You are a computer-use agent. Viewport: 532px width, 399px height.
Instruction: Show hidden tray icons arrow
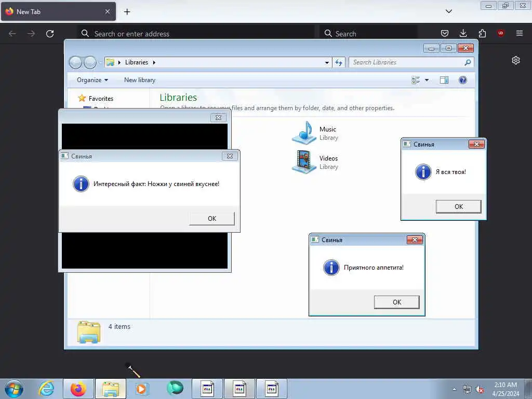(454, 390)
